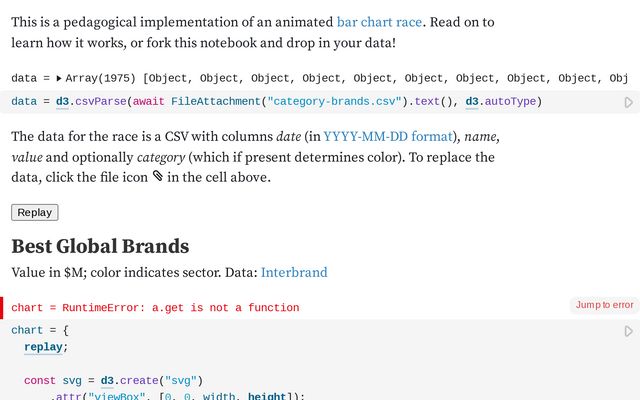This screenshot has height=400, width=640.
Task: Run the data cell with play icon
Action: click(x=628, y=102)
